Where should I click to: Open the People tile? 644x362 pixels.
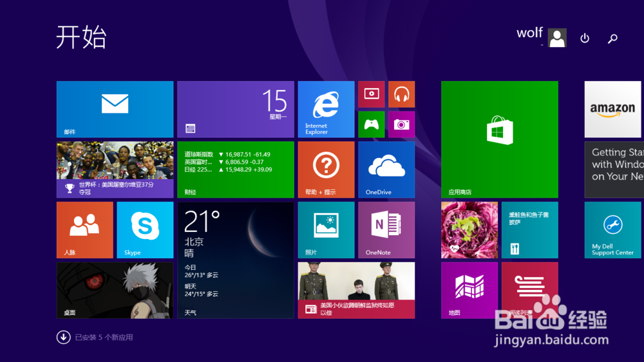point(84,230)
